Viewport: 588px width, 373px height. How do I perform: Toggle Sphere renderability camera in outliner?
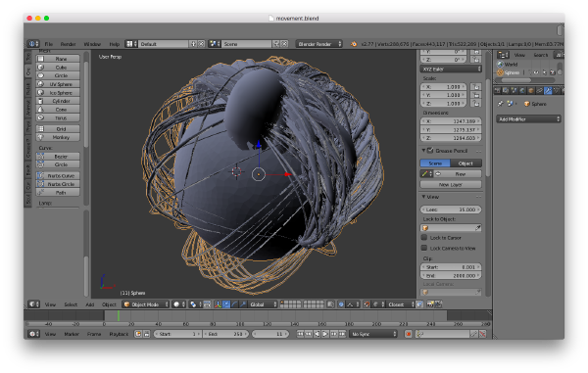click(x=553, y=72)
